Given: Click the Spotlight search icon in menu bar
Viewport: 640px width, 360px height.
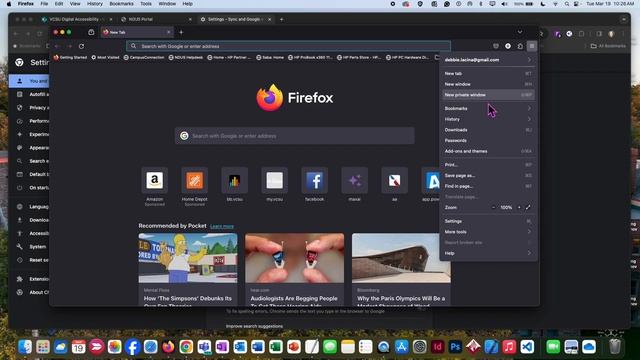Looking at the screenshot, I should tap(567, 4).
